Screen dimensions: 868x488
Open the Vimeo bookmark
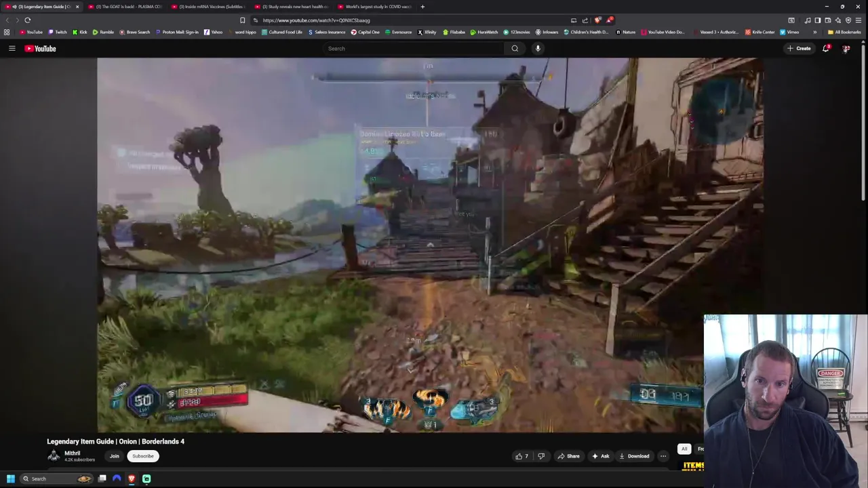pos(789,32)
